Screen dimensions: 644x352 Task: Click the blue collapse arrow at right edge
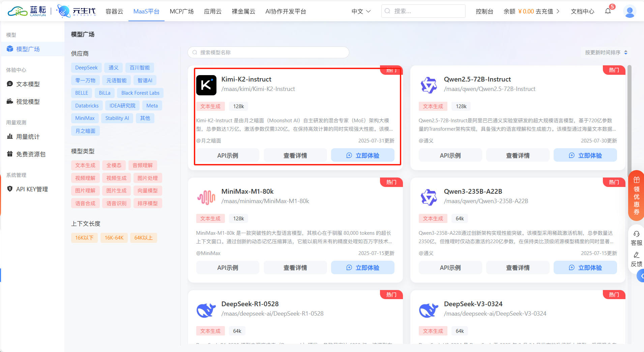coord(641,276)
